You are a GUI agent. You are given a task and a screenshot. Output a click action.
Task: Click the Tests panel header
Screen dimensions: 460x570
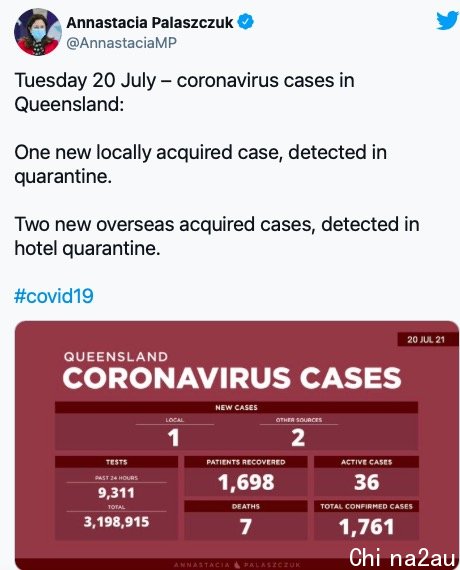116,462
